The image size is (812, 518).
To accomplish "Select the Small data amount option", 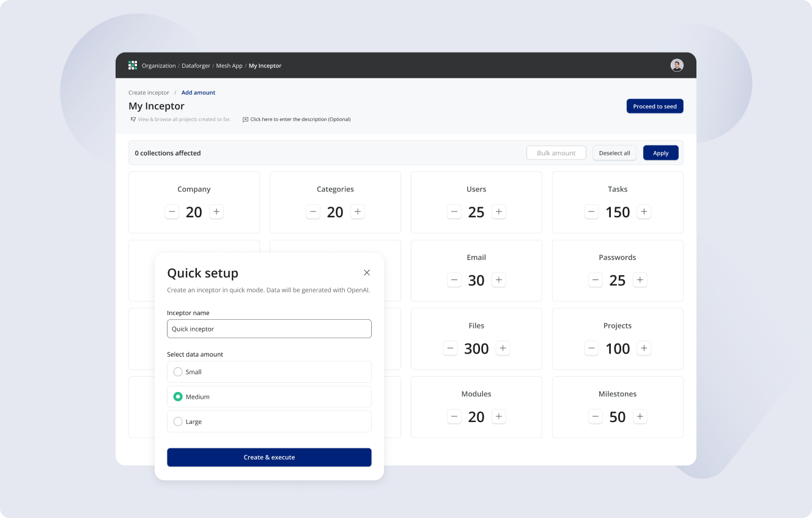I will (x=178, y=372).
